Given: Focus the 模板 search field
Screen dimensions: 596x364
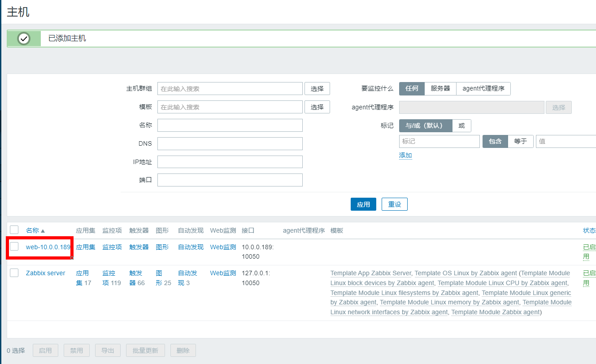Looking at the screenshot, I should tap(230, 107).
